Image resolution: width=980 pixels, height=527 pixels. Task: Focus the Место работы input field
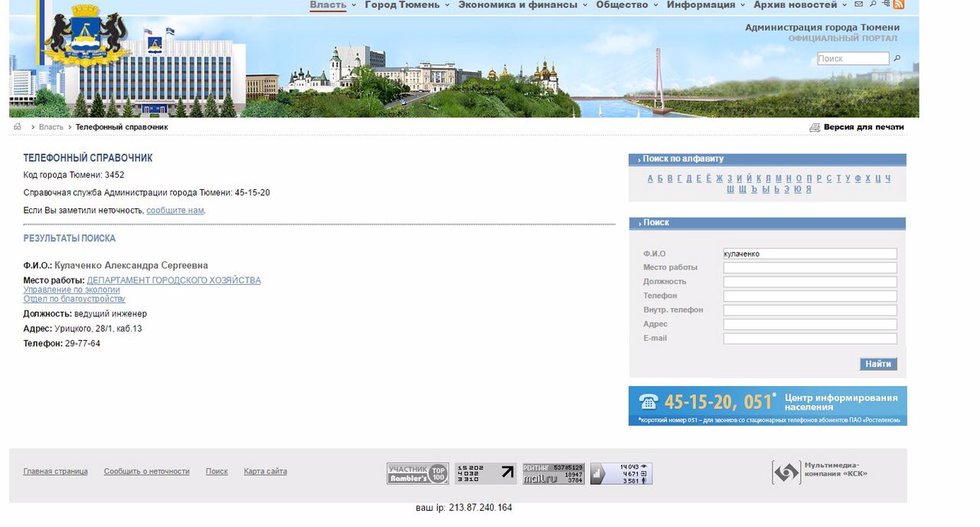[x=810, y=267]
